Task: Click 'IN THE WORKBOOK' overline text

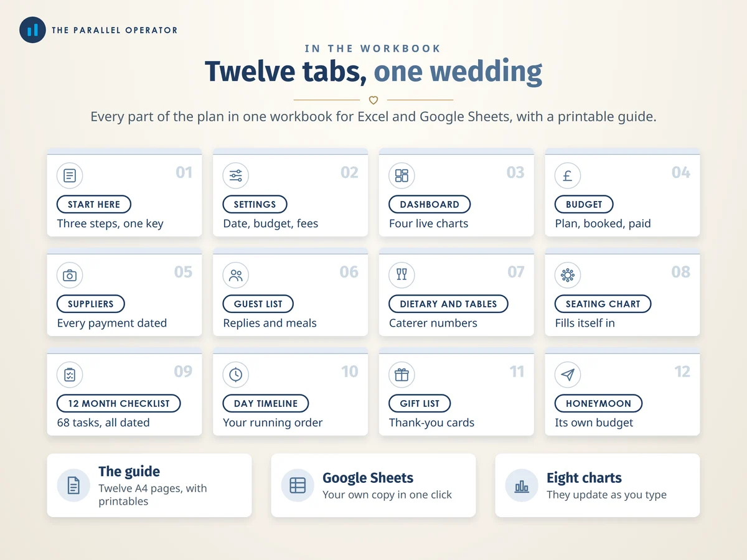Action: [373, 49]
